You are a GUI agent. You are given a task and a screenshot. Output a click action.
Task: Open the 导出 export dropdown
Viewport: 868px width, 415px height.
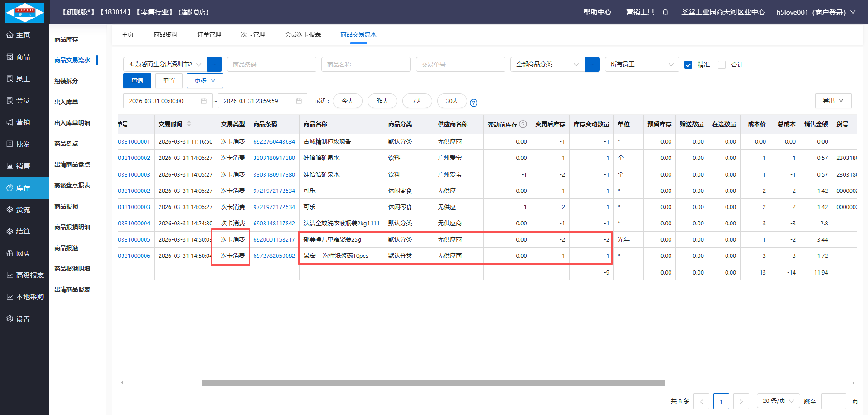click(x=833, y=101)
